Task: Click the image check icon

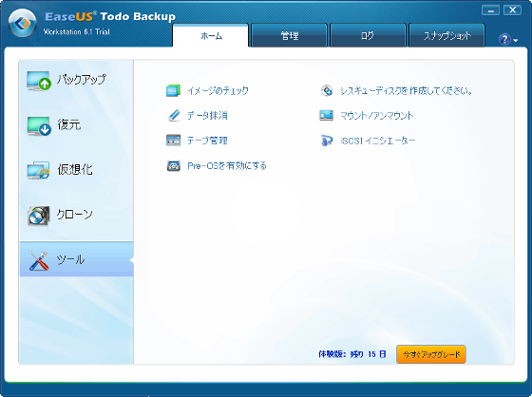Action: coord(173,90)
